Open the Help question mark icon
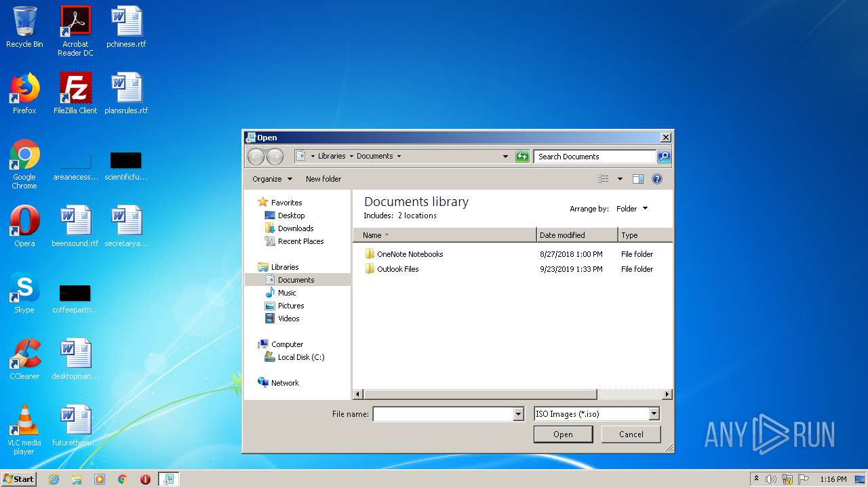Image resolution: width=868 pixels, height=488 pixels. pyautogui.click(x=656, y=179)
